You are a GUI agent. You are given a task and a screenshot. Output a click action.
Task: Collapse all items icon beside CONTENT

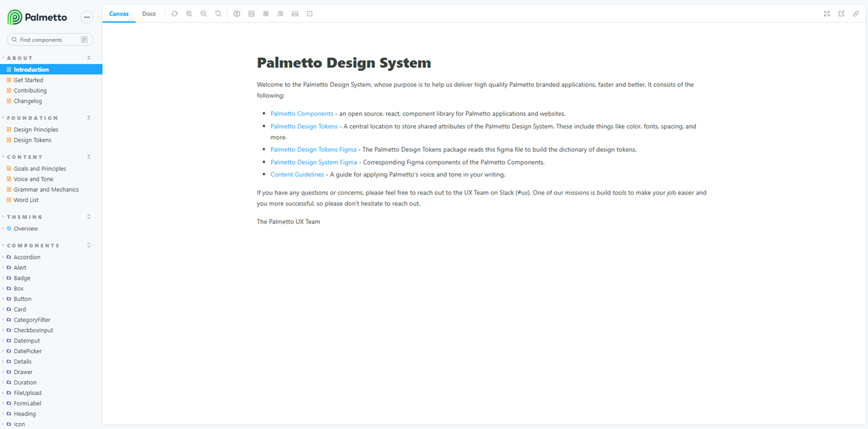click(89, 157)
